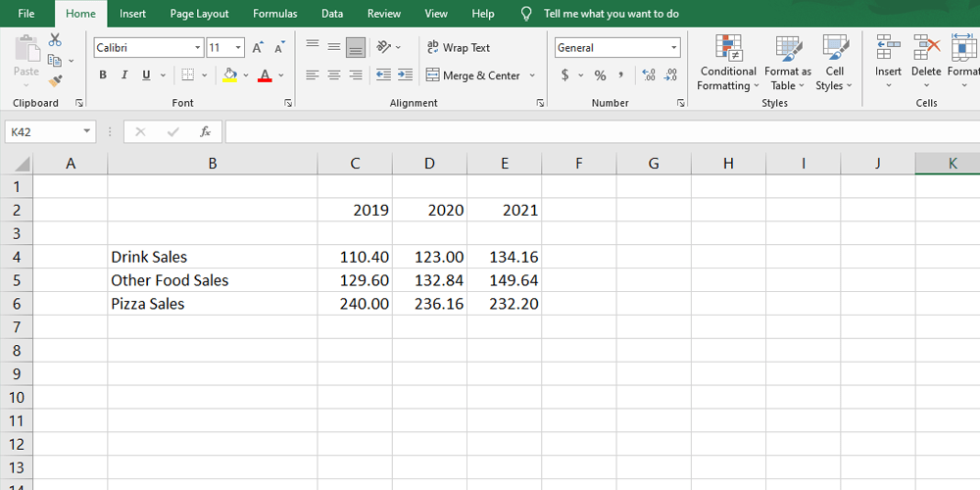The image size is (980, 490).
Task: Click Decrease Decimal icon
Action: pos(670,75)
